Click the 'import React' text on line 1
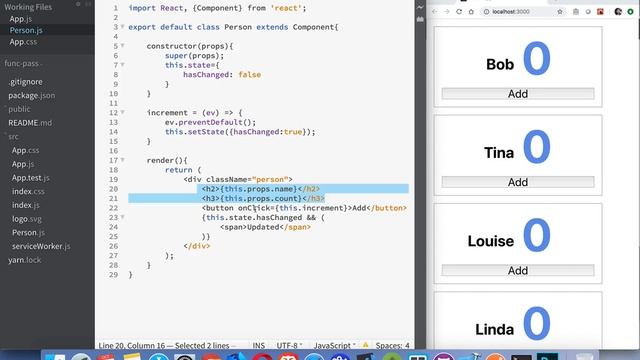The width and height of the screenshot is (640, 360). click(x=155, y=8)
